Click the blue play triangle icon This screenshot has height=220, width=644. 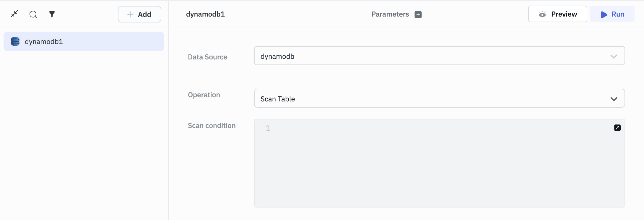(x=604, y=14)
